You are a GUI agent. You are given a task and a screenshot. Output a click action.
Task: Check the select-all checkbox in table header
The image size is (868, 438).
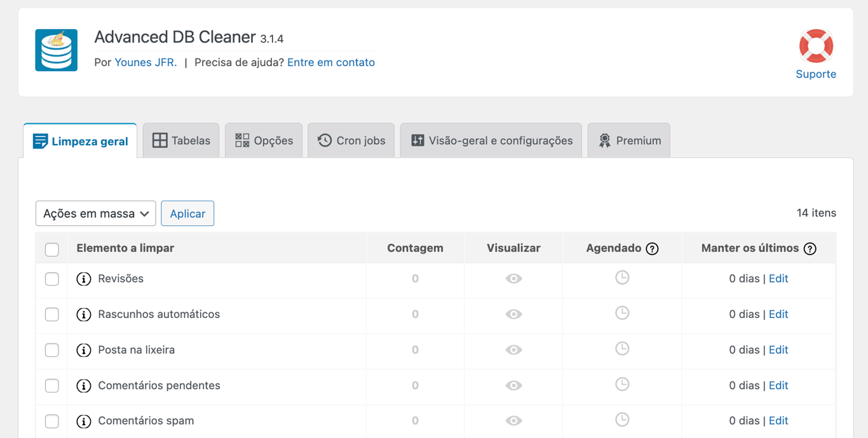tap(51, 248)
